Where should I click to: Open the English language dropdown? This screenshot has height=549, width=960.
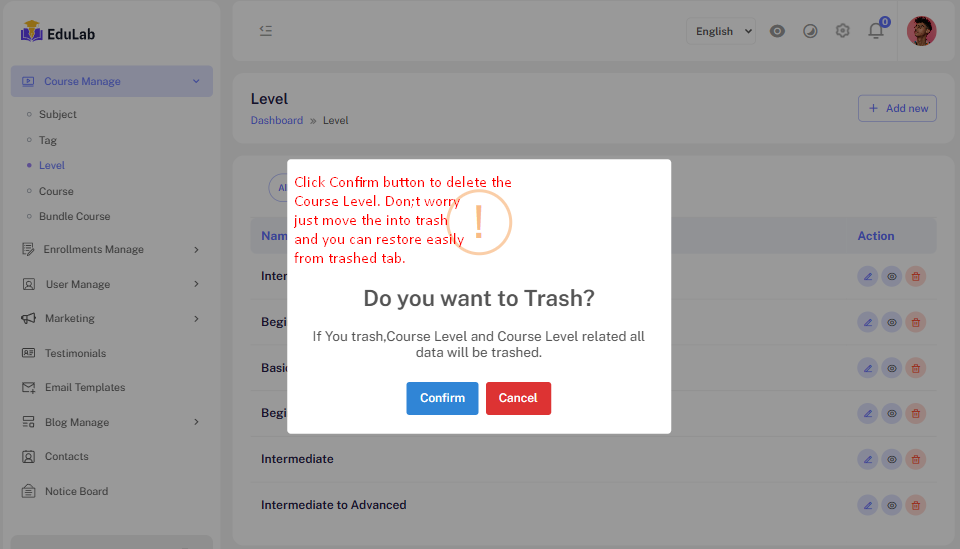coord(720,31)
